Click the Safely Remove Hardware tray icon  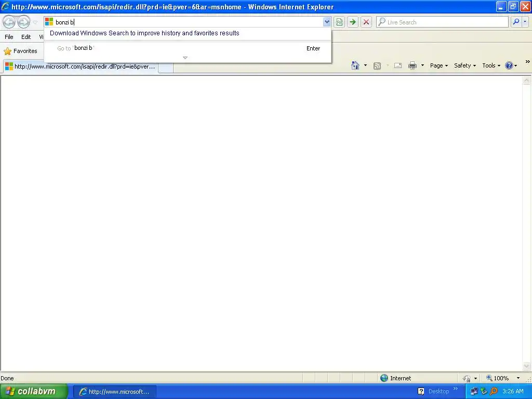pyautogui.click(x=484, y=391)
